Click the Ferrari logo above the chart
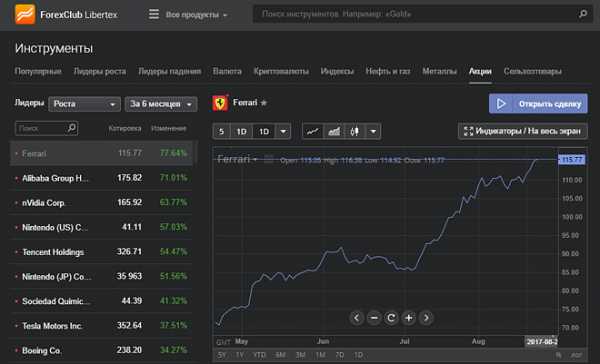Screen dimensions: 600x364 [220, 103]
